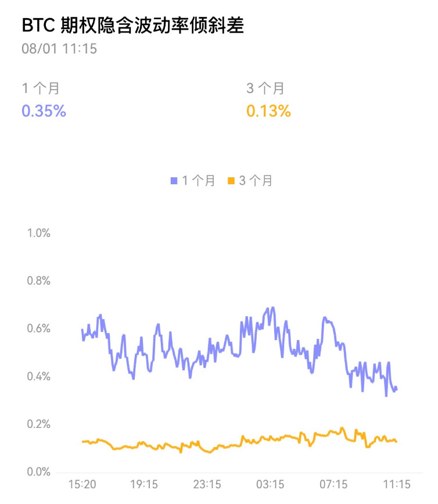Select the gray "1 个月" heading above 0.35%

click(40, 89)
